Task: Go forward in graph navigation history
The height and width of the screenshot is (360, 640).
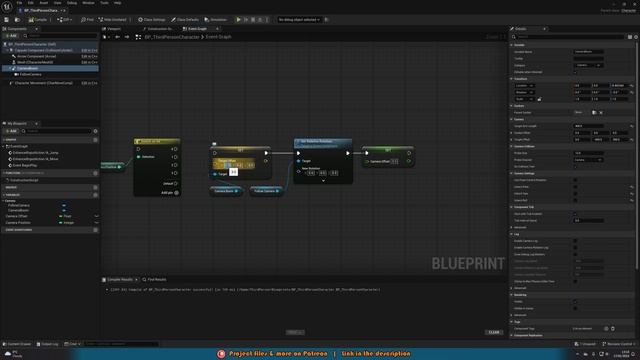Action: click(127, 37)
